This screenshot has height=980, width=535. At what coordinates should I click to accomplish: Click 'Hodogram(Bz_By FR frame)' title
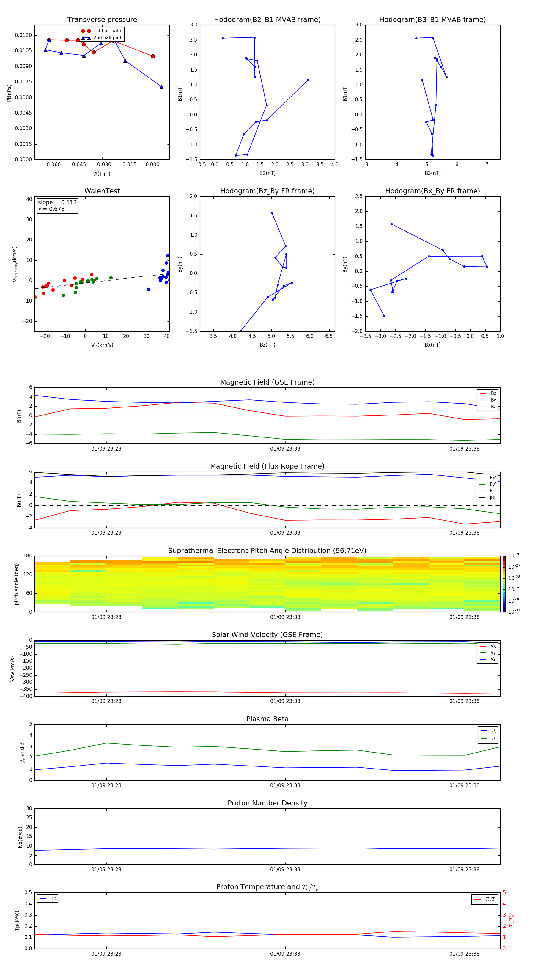(267, 191)
